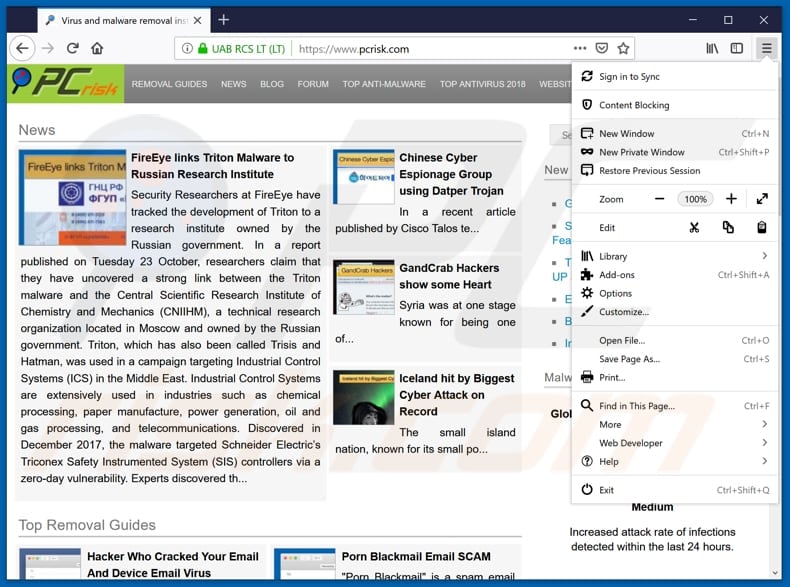
Task: Open TOP ANTI-MALWARE nav link
Action: (x=384, y=84)
